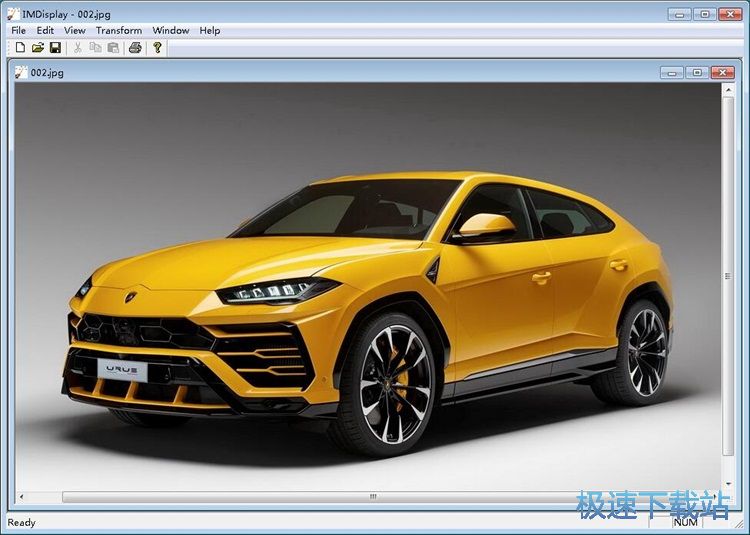Image resolution: width=750 pixels, height=535 pixels.
Task: Click the IMDisplay application title icon
Action: tap(13, 14)
